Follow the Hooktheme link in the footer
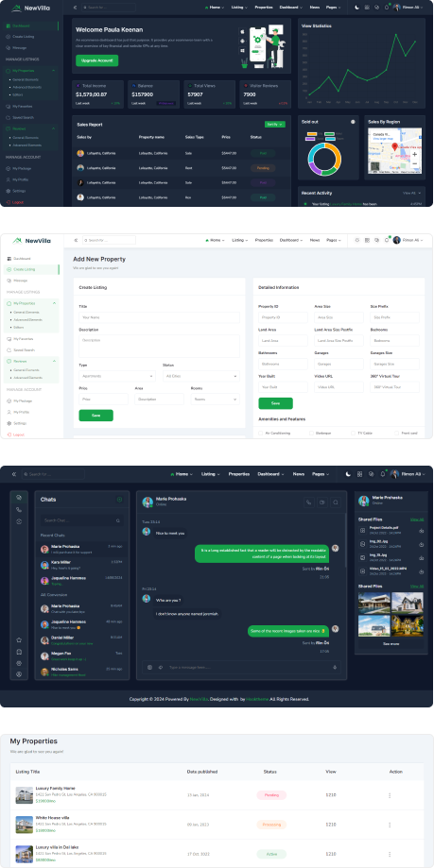Image resolution: width=434 pixels, height=868 pixels. [x=257, y=699]
